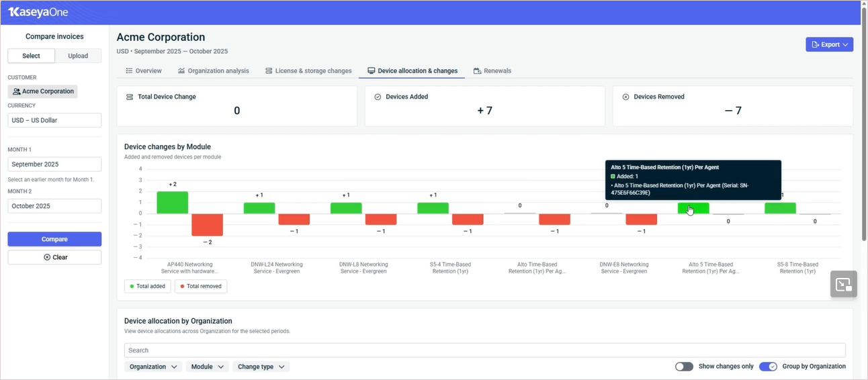The height and width of the screenshot is (380, 868).
Task: Click the green Total added legend dot
Action: [x=132, y=287]
